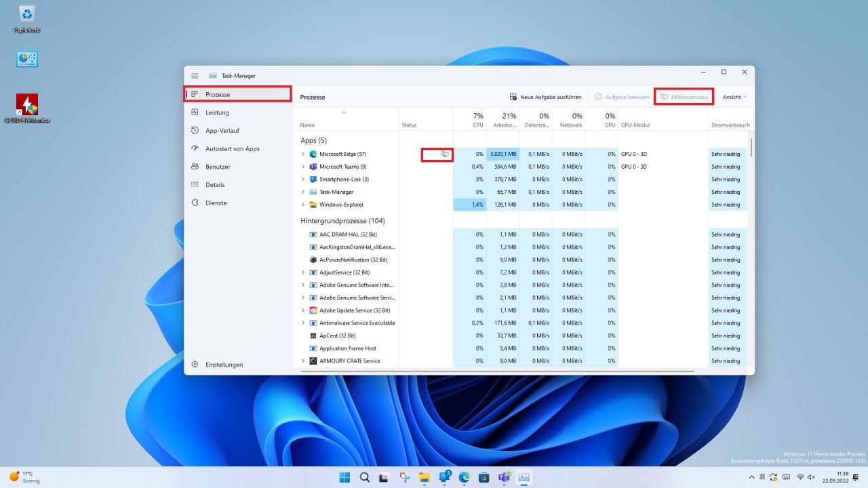Open the Task-Manager hamburger navigation menu
This screenshot has width=868, height=488.
(195, 76)
